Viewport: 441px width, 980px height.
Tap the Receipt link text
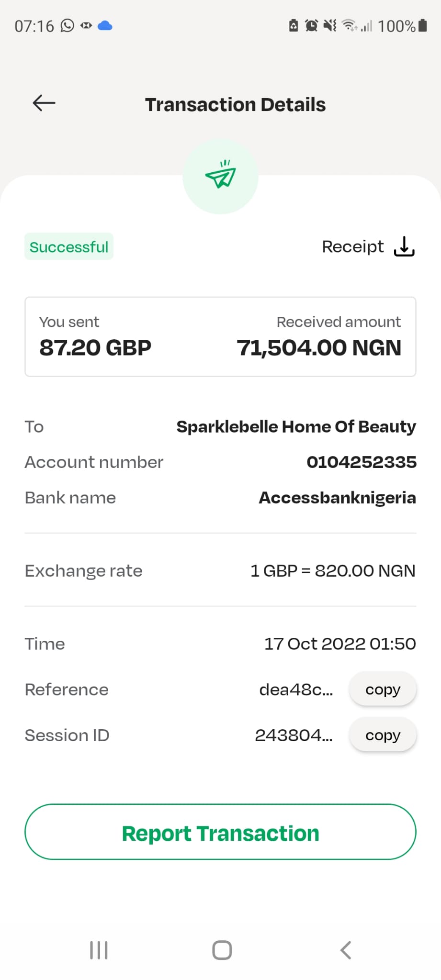click(x=352, y=246)
